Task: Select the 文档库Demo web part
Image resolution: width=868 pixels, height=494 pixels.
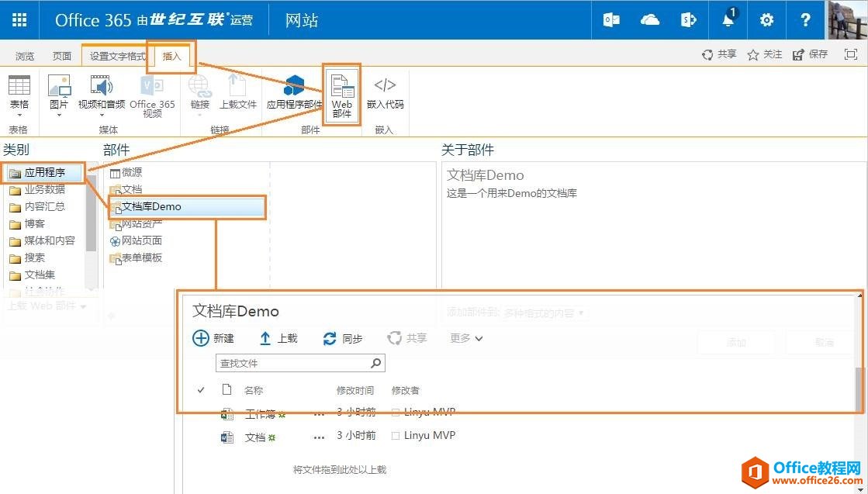Action: click(187, 207)
